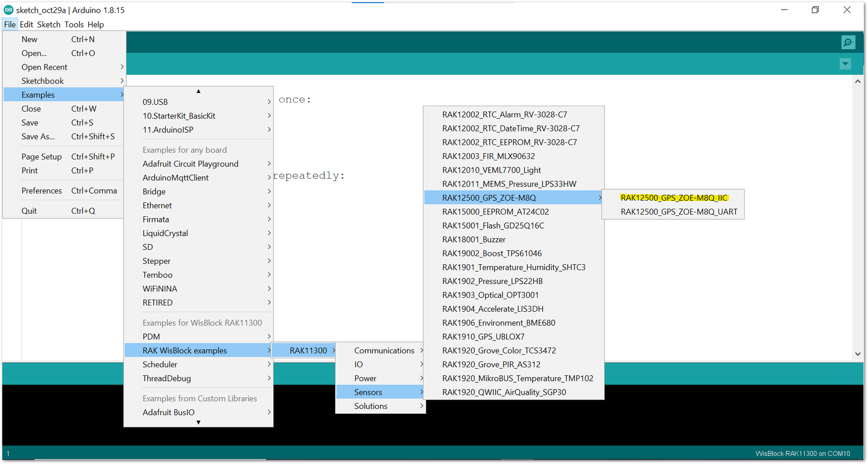Screen dimensions: 868x464
Task: Open Page Setup
Action: click(64, 157)
